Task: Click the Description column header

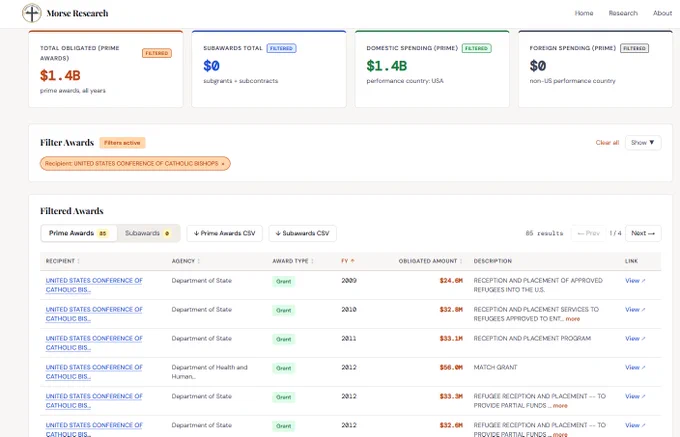Action: click(x=493, y=261)
